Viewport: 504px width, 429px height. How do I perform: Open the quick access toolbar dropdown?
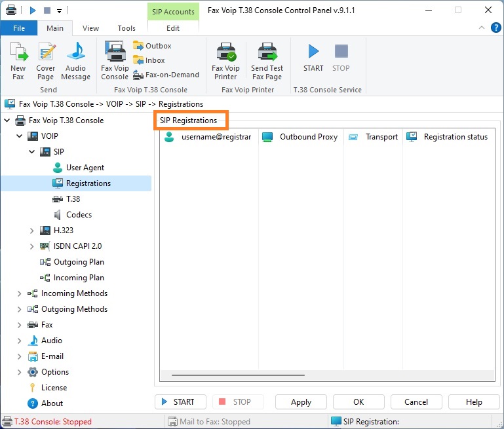(x=60, y=11)
